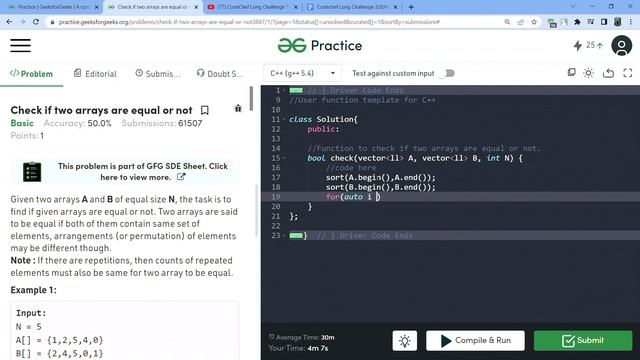The image size is (640, 360).
Task: Reload the page
Action: coord(36,22)
